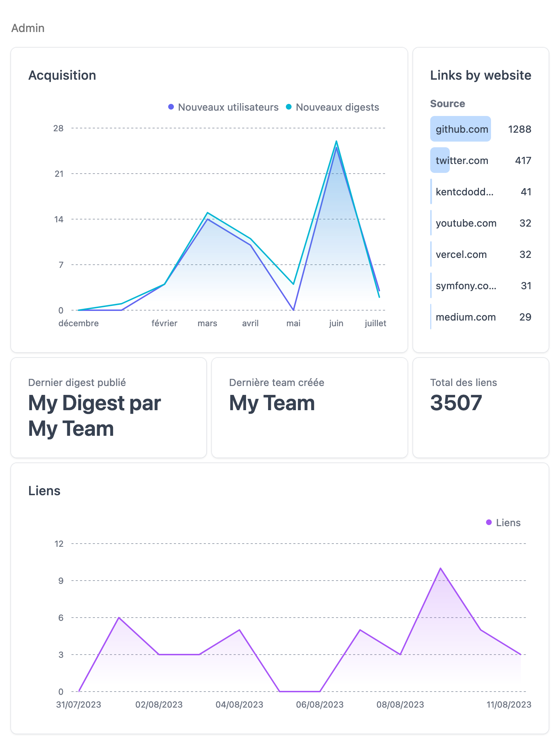Click the Dernier digest publié label
The width and height of the screenshot is (560, 746).
77,382
